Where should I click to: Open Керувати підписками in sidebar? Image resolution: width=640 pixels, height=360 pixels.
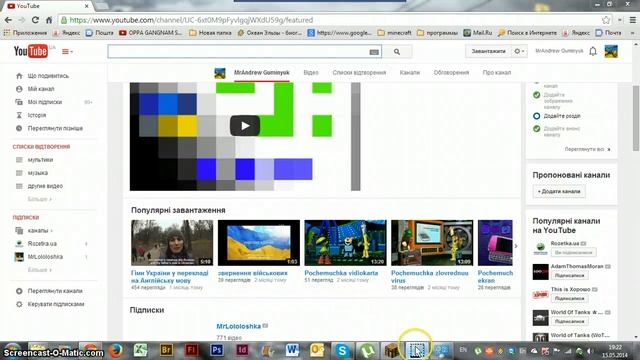click(56, 304)
